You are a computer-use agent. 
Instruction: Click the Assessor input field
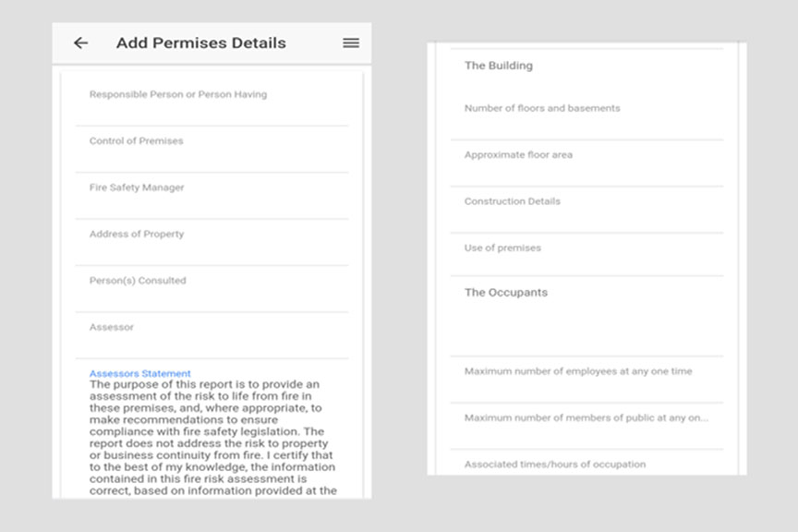(212, 334)
